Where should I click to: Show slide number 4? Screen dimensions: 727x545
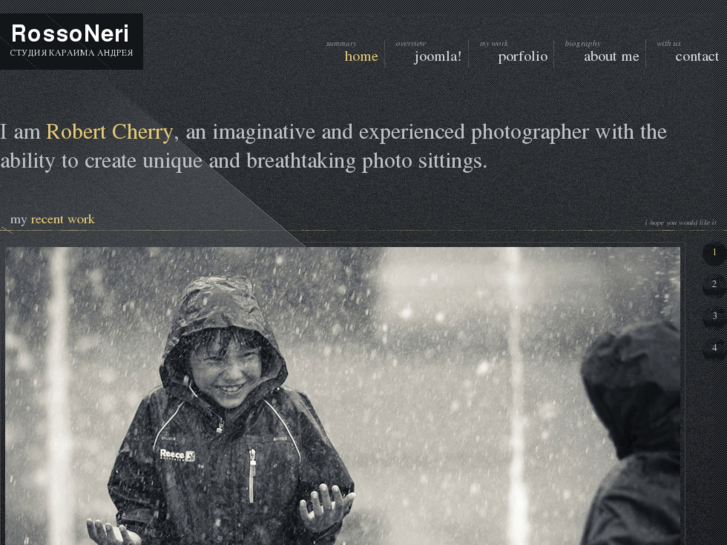[x=714, y=347]
